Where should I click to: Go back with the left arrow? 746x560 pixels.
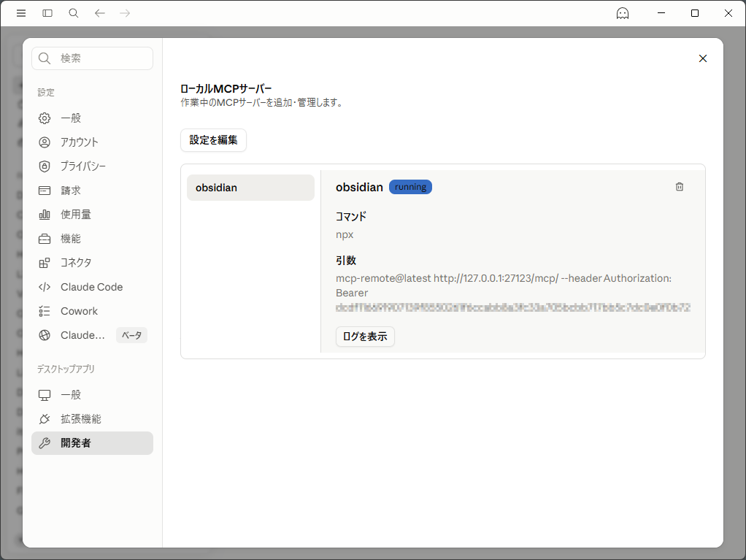pyautogui.click(x=99, y=13)
